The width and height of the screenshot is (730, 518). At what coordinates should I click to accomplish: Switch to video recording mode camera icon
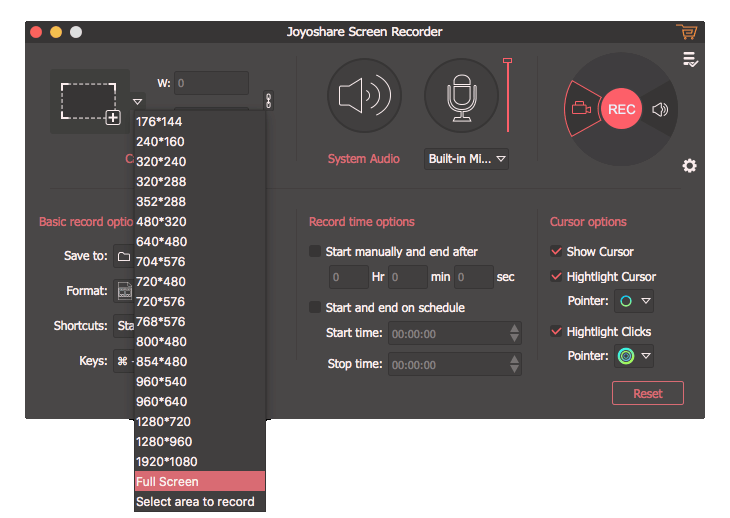pyautogui.click(x=581, y=108)
